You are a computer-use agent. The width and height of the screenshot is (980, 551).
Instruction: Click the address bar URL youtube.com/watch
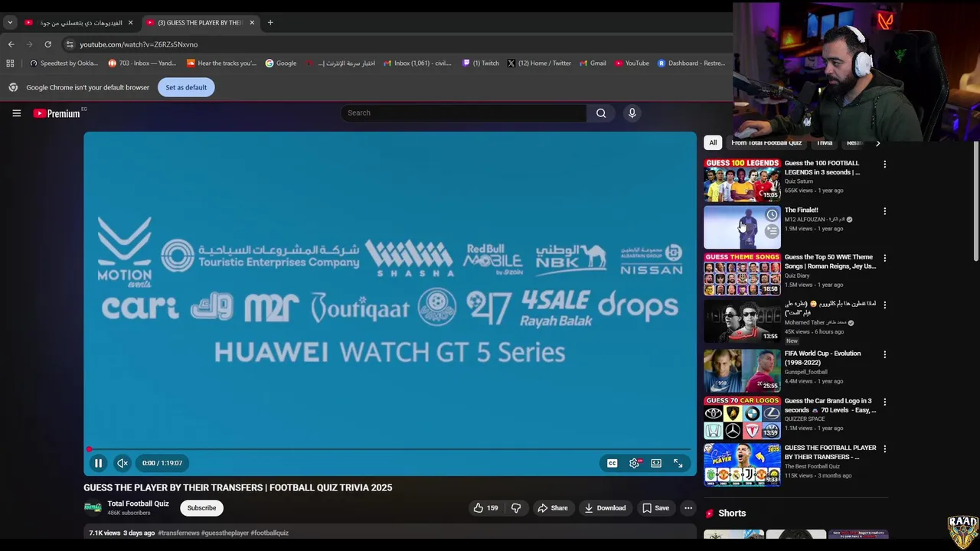(139, 44)
